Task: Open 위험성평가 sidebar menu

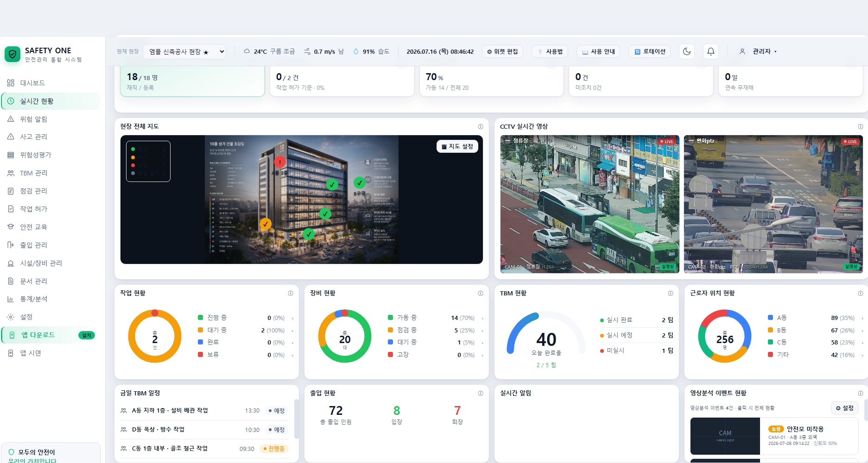Action: tap(51, 155)
